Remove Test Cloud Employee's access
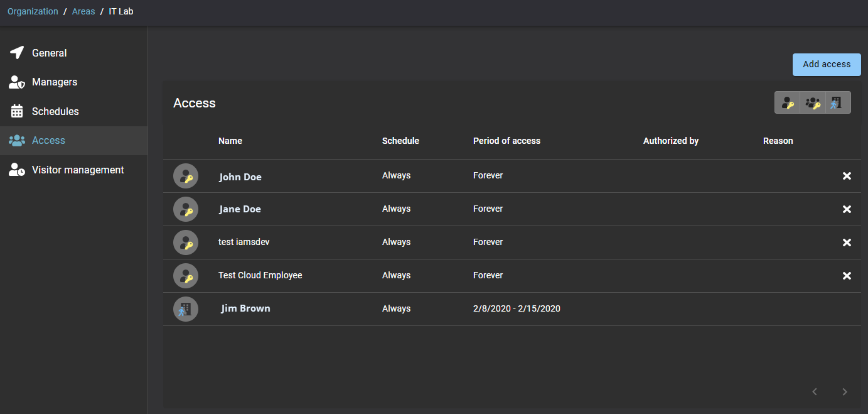 click(847, 276)
